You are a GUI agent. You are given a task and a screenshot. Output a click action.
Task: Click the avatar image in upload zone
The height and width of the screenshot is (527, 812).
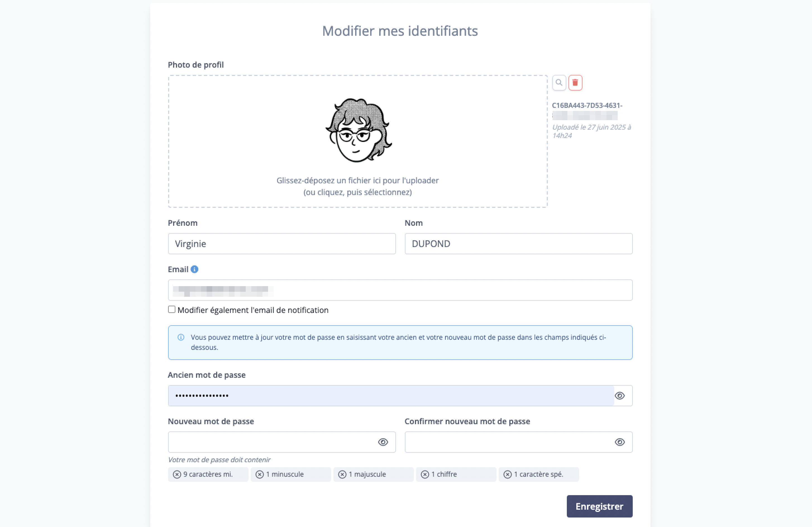[x=358, y=130]
